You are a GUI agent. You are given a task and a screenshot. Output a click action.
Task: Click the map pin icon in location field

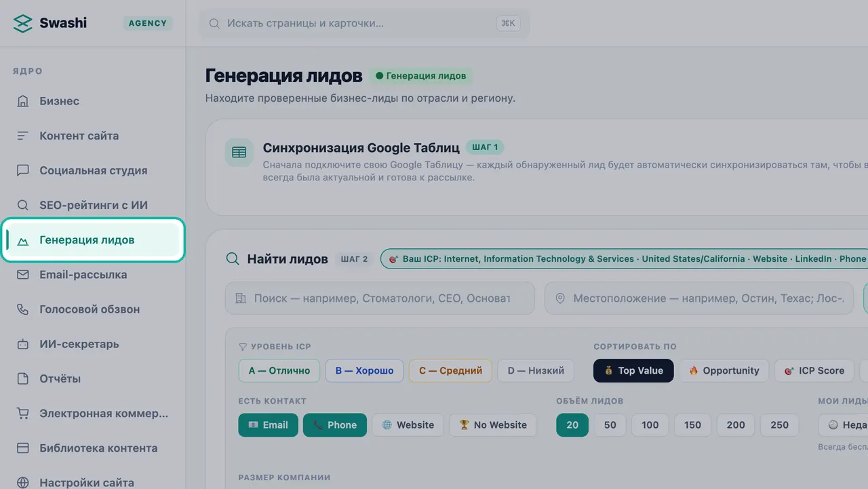pos(560,298)
